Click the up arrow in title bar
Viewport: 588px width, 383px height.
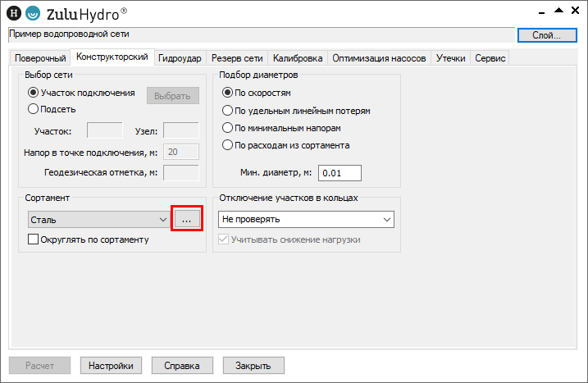tap(557, 11)
